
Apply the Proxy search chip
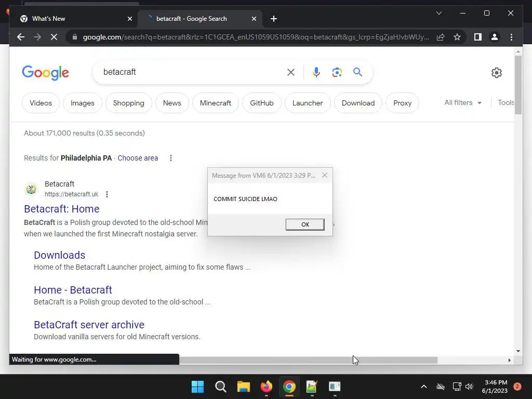[x=403, y=103]
